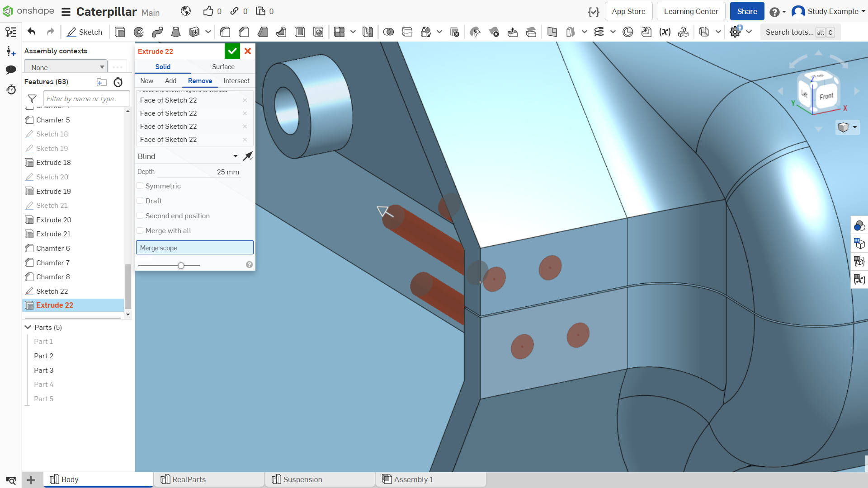Screen dimensions: 868x488
Task: Click the Variable (x) tool icon
Action: point(665,32)
